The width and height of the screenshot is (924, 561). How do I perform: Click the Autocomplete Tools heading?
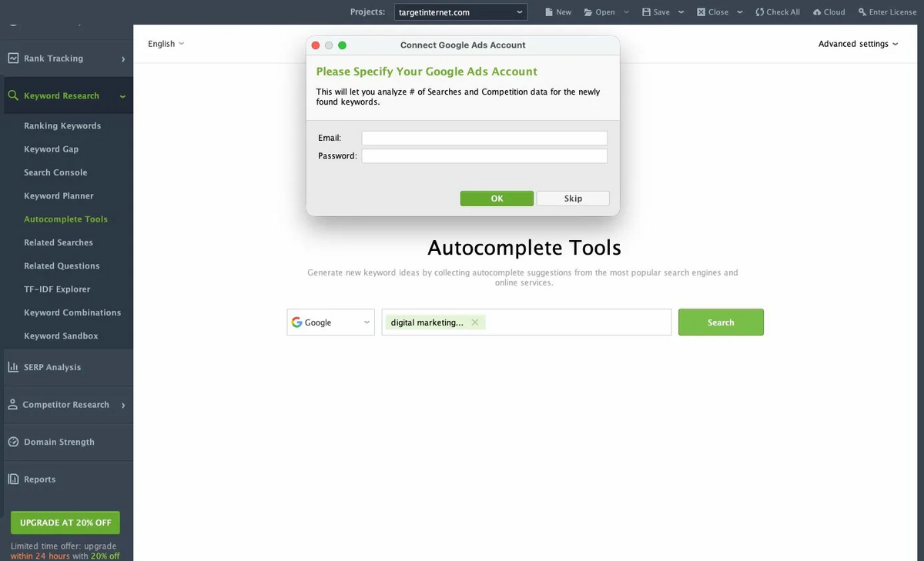524,248
